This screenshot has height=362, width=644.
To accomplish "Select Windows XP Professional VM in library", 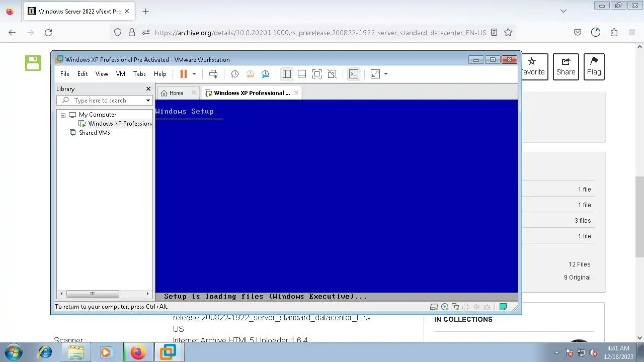I will click(116, 124).
